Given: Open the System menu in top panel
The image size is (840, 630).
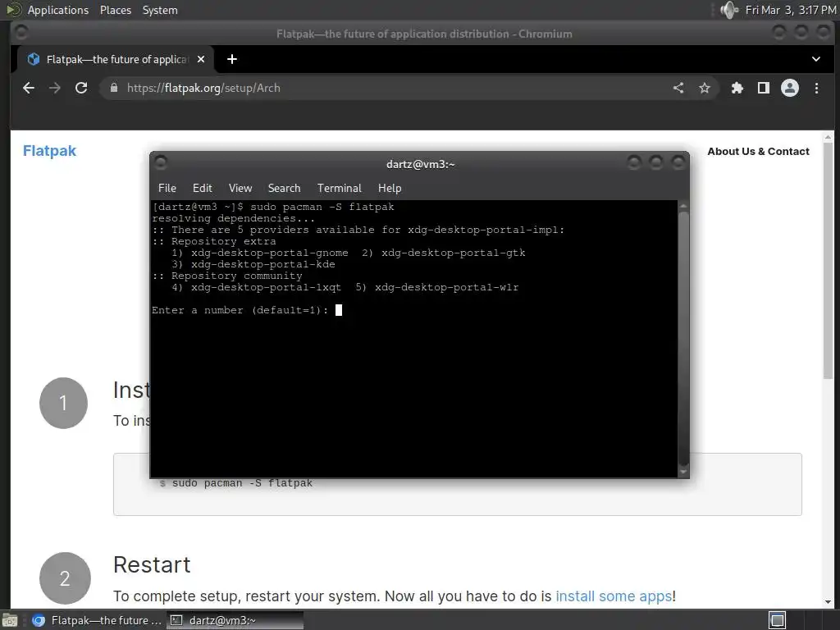Looking at the screenshot, I should pyautogui.click(x=160, y=10).
